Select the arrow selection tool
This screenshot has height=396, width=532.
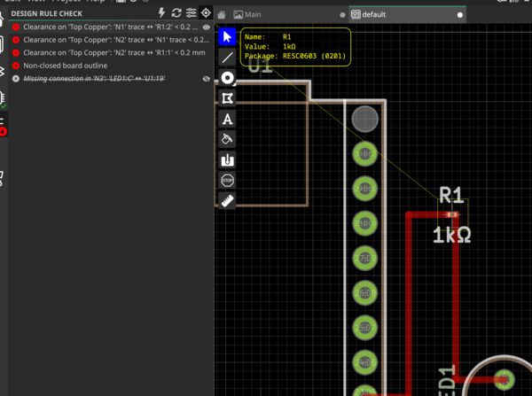pos(227,36)
